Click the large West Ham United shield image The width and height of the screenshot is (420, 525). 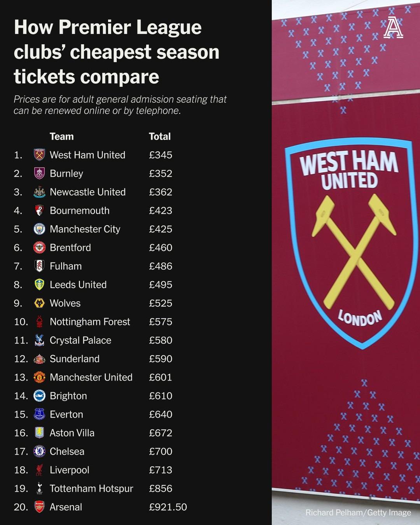(349, 243)
